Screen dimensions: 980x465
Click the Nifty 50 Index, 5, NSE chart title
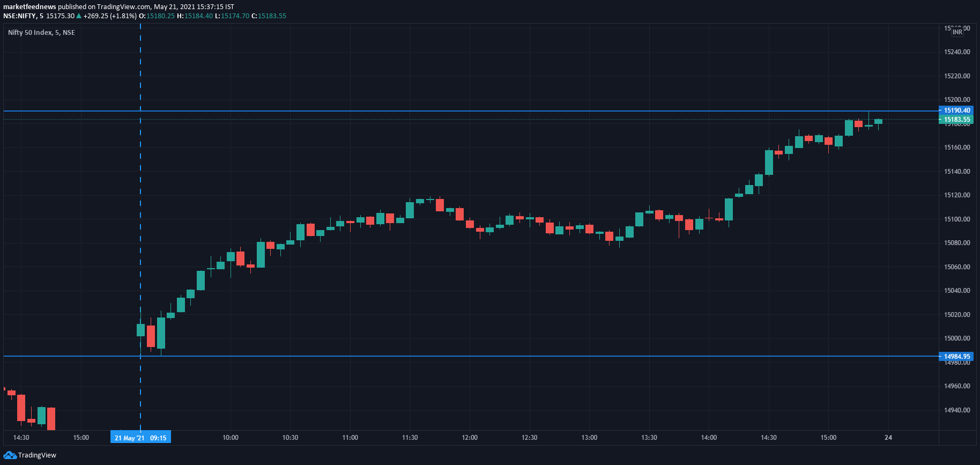point(41,33)
